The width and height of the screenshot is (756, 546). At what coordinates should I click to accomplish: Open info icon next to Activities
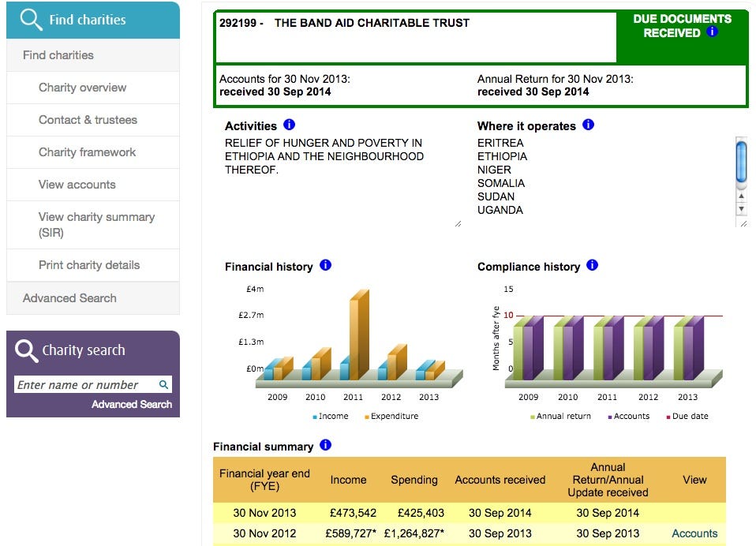[x=290, y=125]
